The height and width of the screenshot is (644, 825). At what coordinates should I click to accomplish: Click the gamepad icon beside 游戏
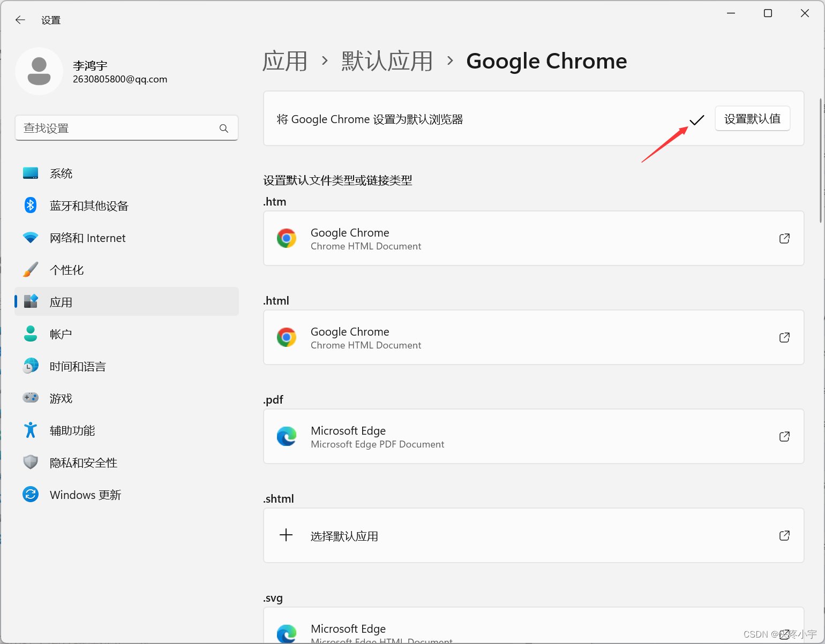pos(31,398)
